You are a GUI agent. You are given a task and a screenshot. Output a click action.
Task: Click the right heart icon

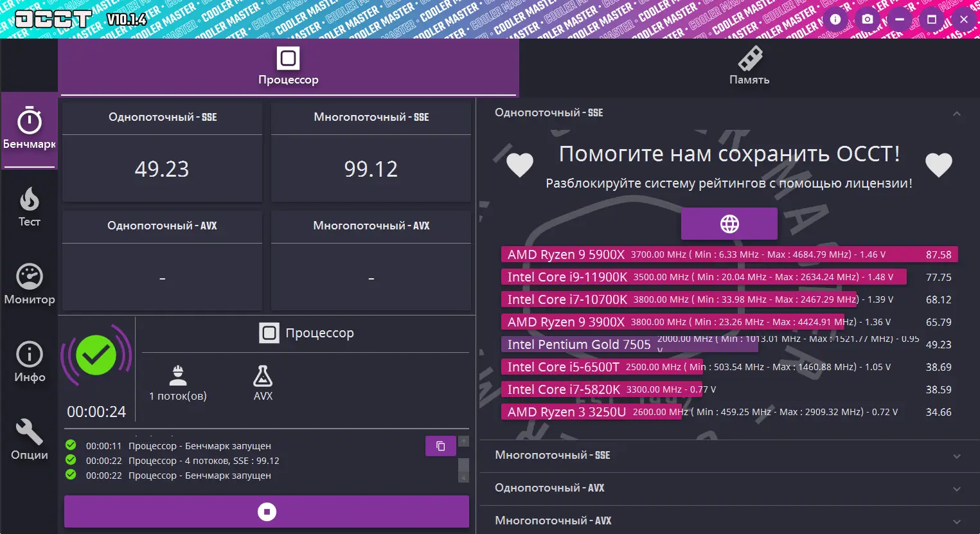pos(939,165)
